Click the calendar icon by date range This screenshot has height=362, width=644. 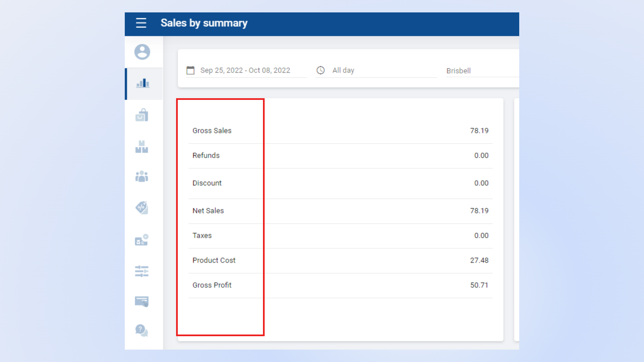191,70
